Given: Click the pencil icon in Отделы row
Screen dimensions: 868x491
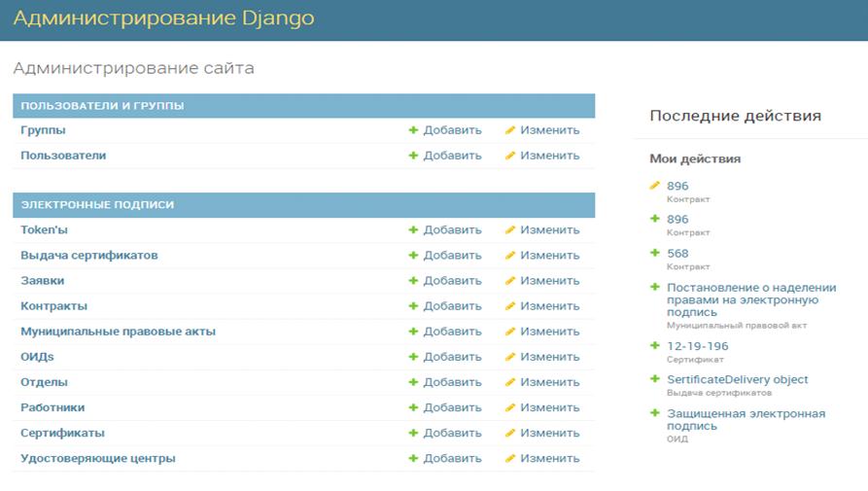Looking at the screenshot, I should [x=510, y=382].
